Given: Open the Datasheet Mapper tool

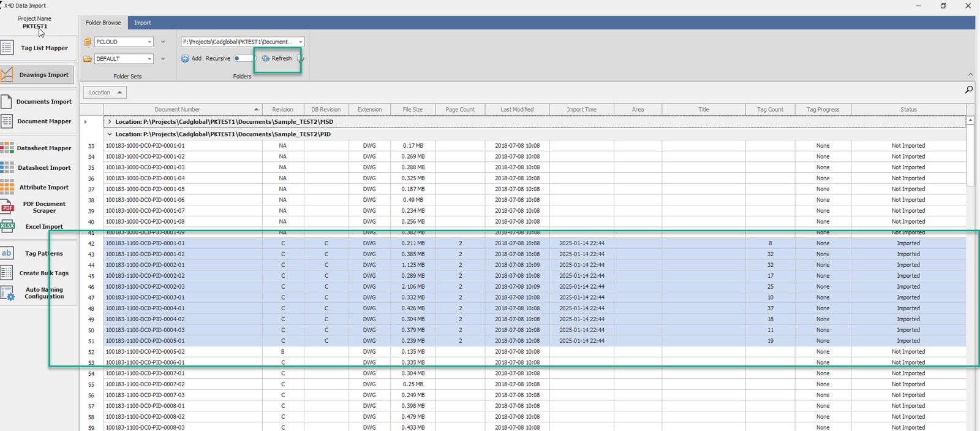Looking at the screenshot, I should point(43,148).
